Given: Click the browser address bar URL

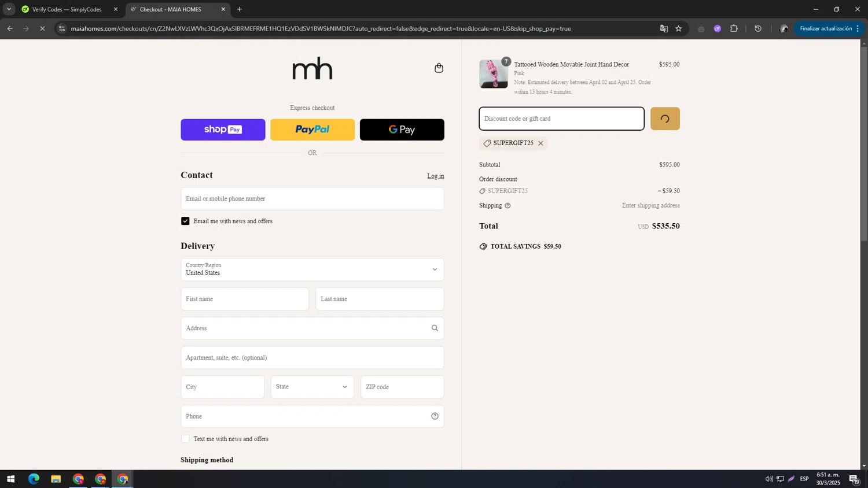Looking at the screenshot, I should coord(321,28).
